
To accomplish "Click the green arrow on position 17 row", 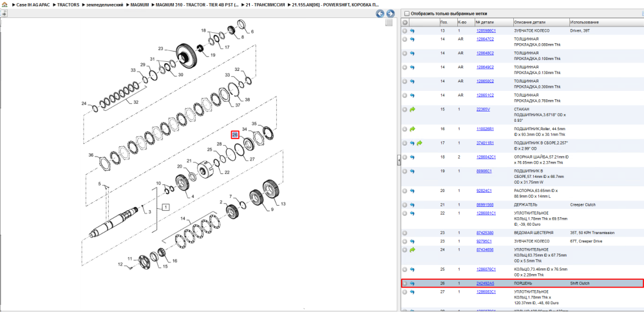I will click(419, 143).
